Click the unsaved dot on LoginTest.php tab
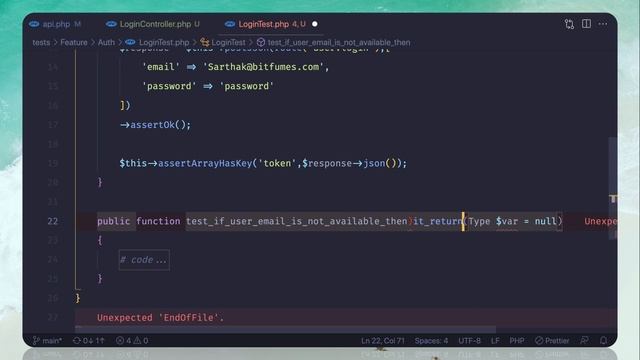The image size is (640, 360). click(x=315, y=24)
